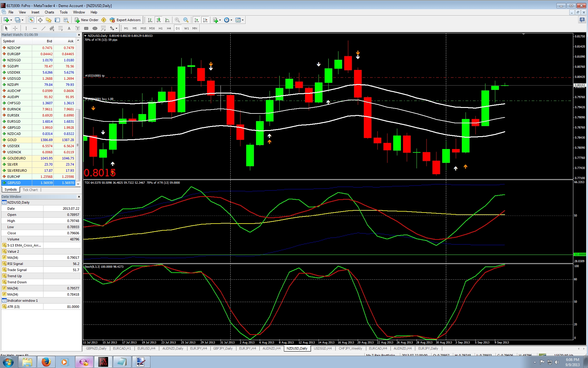Select the text tool A

point(69,28)
